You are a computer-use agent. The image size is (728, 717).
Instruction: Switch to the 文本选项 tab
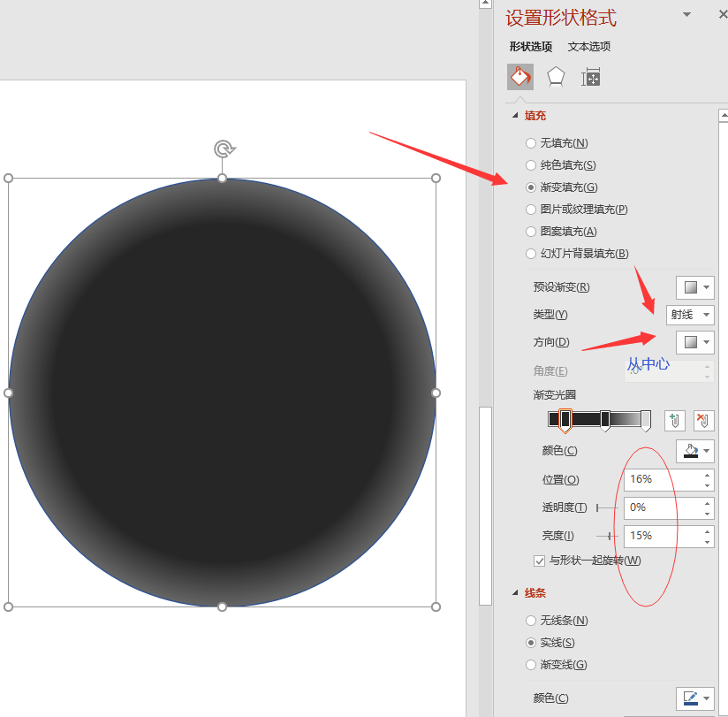(x=588, y=47)
